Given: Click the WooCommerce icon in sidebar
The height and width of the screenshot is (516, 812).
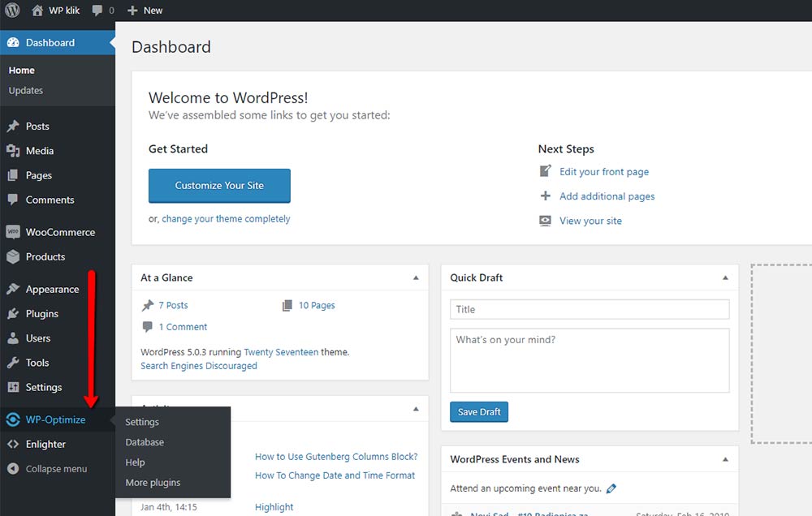Looking at the screenshot, I should 13,232.
